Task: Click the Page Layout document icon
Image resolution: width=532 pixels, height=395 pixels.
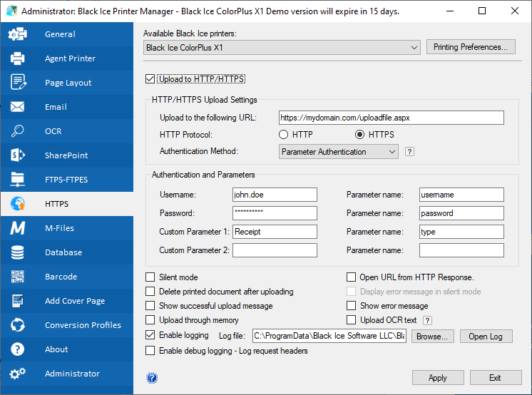Action: (18, 82)
